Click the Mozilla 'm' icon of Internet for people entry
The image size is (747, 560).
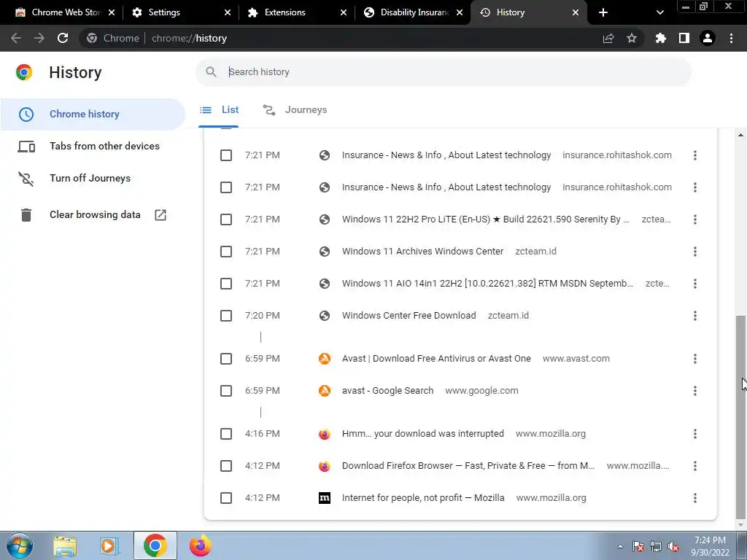point(325,498)
